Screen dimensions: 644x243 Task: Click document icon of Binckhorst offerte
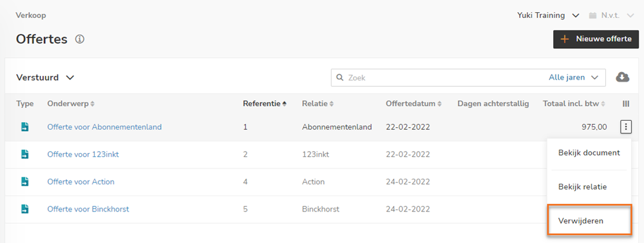tap(24, 209)
